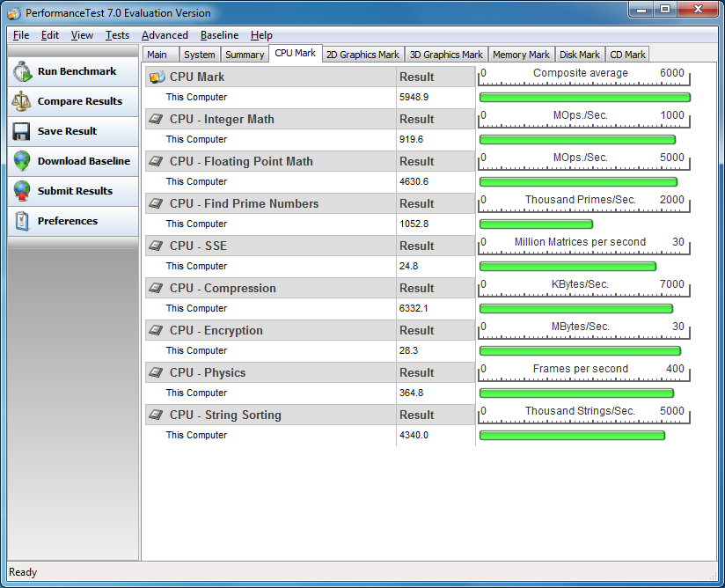The image size is (725, 588).
Task: Open the Preferences button
Action: tap(73, 221)
